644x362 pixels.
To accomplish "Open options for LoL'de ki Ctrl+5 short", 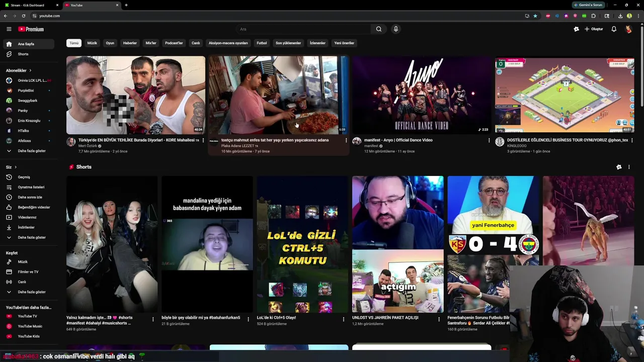I will 344,319.
